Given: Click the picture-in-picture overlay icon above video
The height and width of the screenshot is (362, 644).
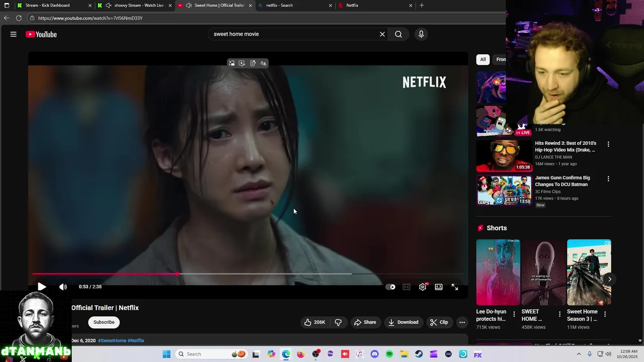Looking at the screenshot, I should point(231,63).
